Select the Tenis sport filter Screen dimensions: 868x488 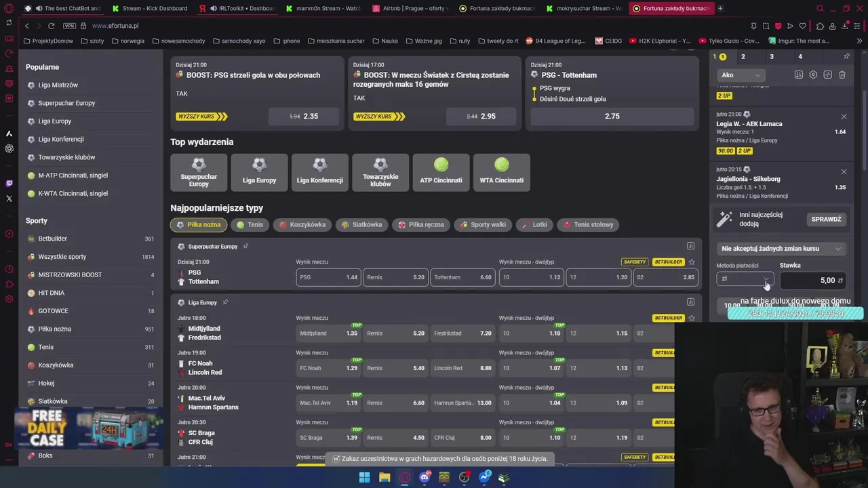point(250,224)
